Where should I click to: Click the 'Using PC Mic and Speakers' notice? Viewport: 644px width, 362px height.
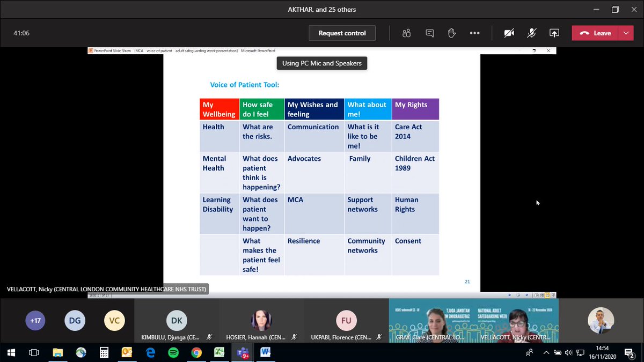(322, 63)
